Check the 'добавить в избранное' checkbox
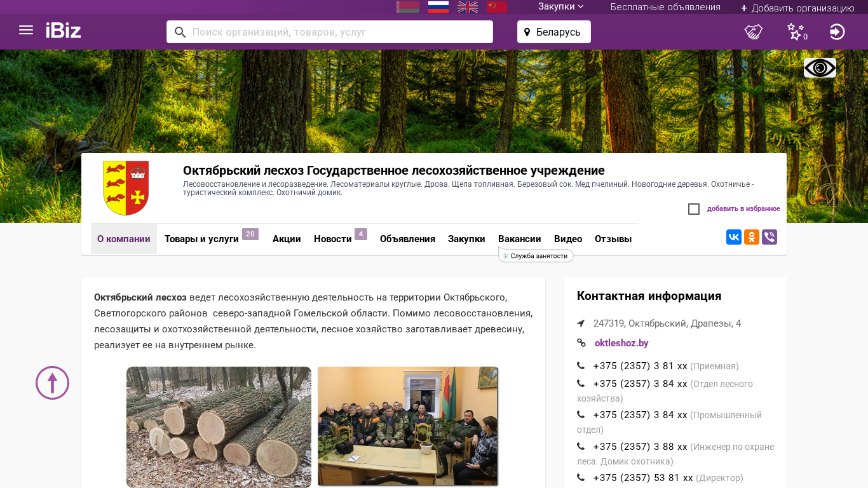The height and width of the screenshot is (488, 868). tap(694, 209)
